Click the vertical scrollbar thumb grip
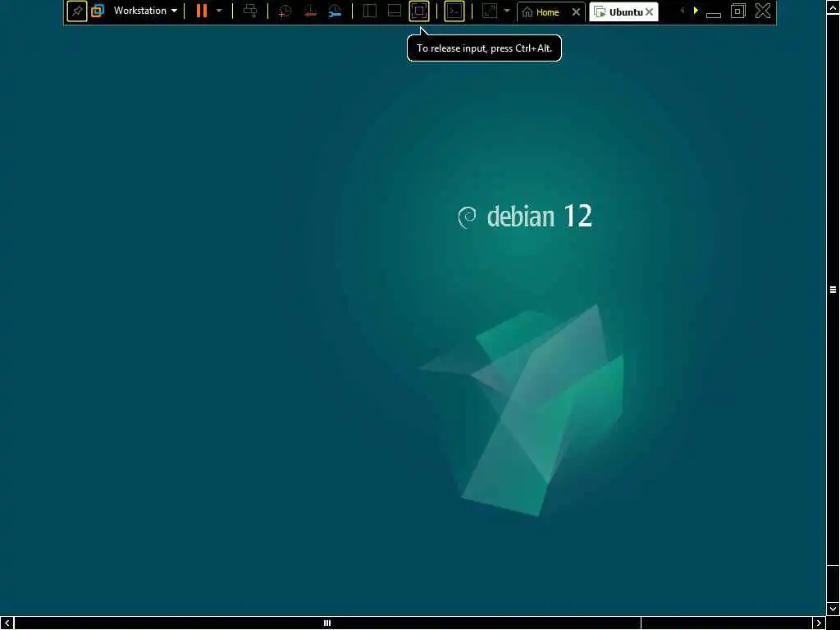The height and width of the screenshot is (630, 840). coord(833,290)
